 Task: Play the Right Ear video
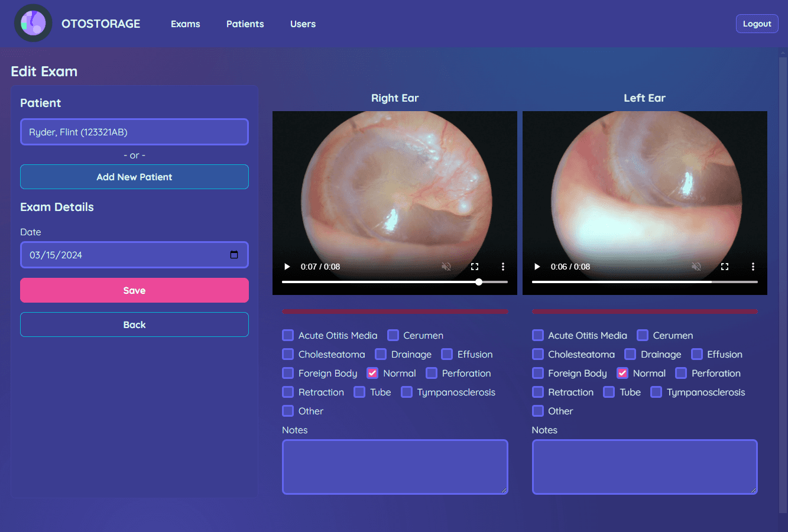click(x=287, y=267)
